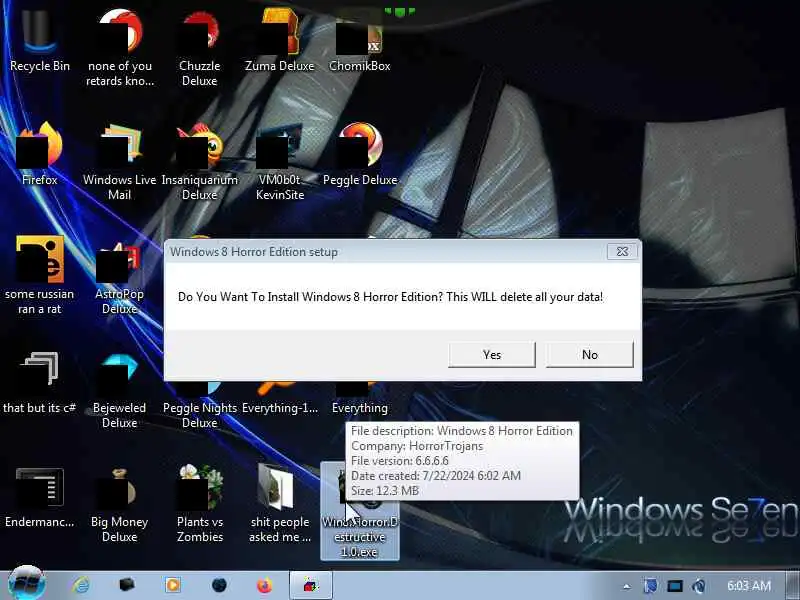Click the 6:03 AM taskbar clock
The height and width of the screenshot is (600, 800).
748,586
